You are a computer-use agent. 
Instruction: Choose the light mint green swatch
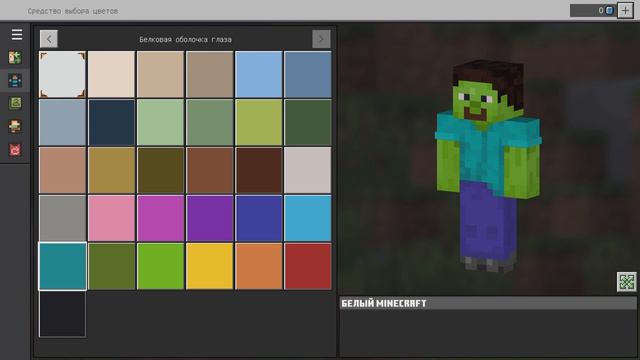[x=160, y=122]
